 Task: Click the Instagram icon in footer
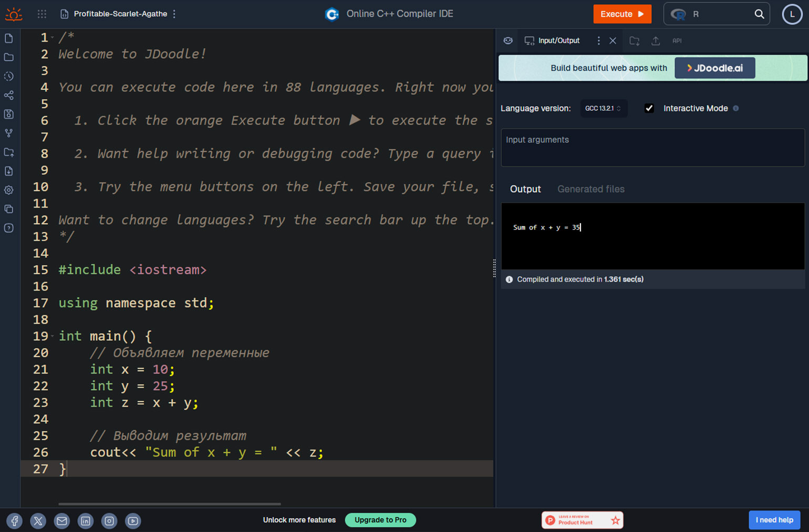[109, 520]
